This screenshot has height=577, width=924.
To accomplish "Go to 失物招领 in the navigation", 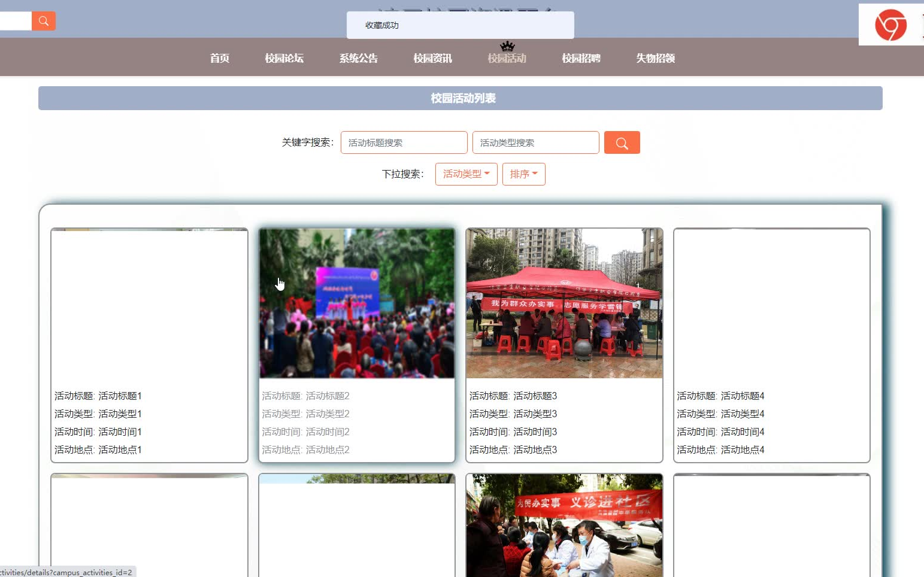I will click(656, 58).
